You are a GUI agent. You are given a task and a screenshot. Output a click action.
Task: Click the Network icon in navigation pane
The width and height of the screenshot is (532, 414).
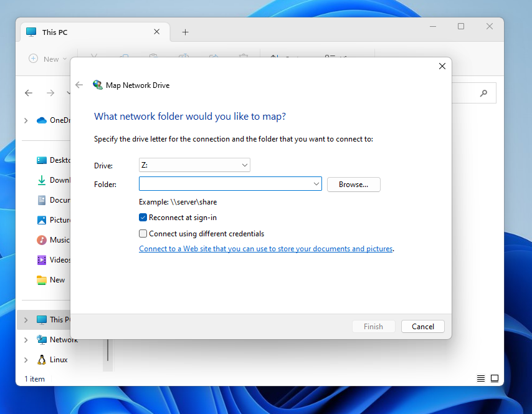click(42, 340)
